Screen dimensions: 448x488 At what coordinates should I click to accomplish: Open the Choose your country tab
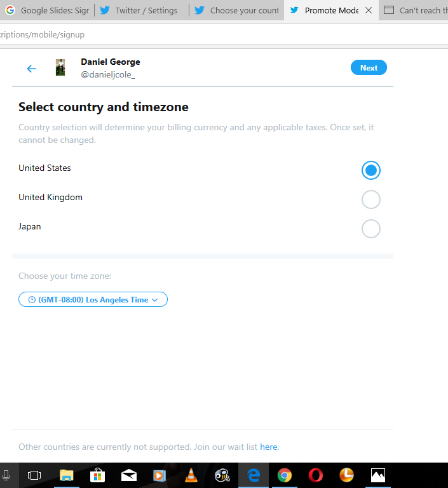coord(236,11)
